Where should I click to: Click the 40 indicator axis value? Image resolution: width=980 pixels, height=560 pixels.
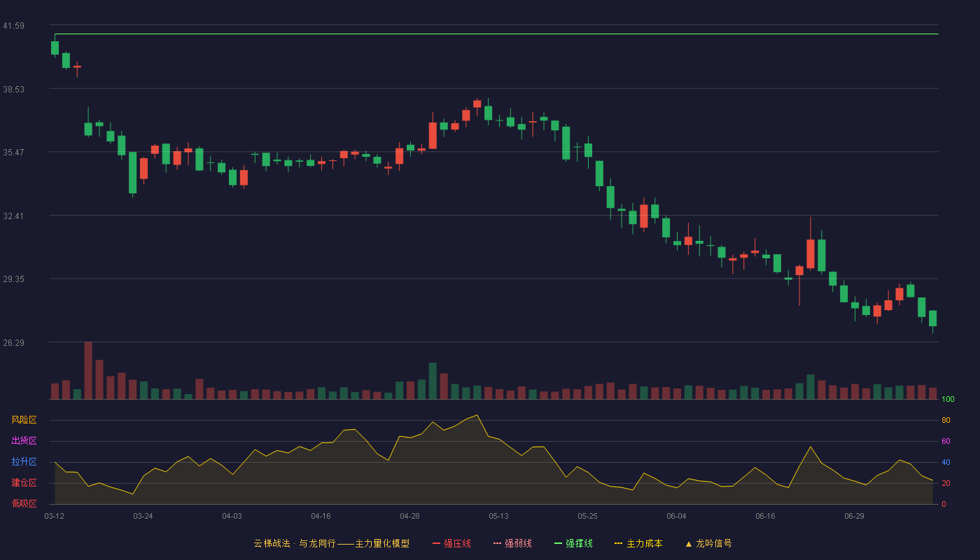click(x=946, y=462)
